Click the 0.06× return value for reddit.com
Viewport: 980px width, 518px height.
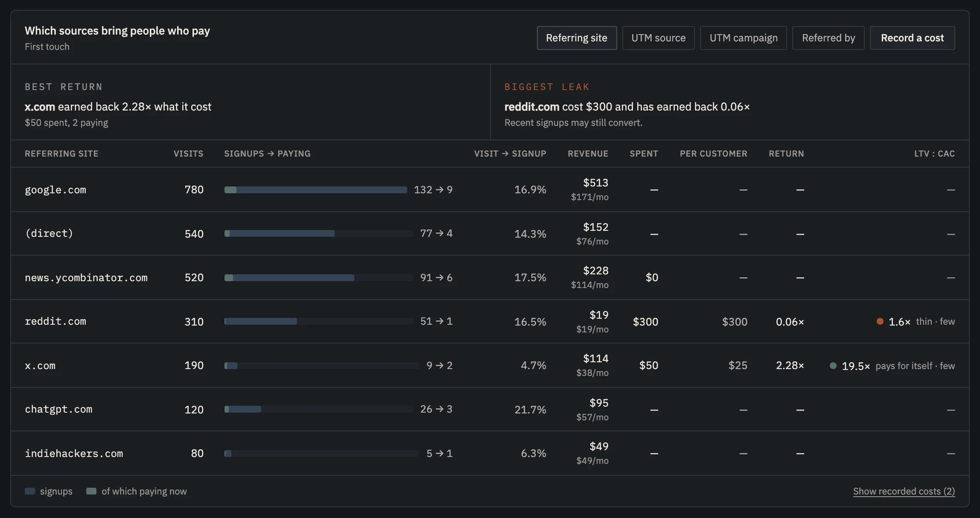[790, 322]
